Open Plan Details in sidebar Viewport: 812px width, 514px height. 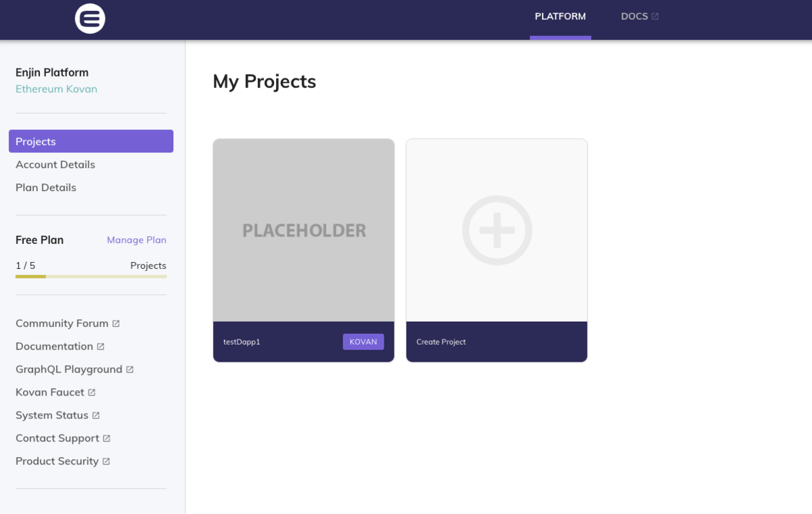(x=46, y=188)
